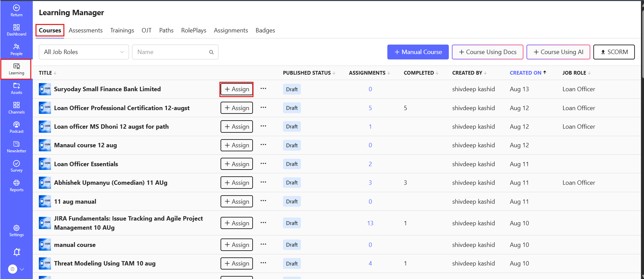Open Reports in sidebar
The image size is (644, 279).
pyautogui.click(x=16, y=186)
